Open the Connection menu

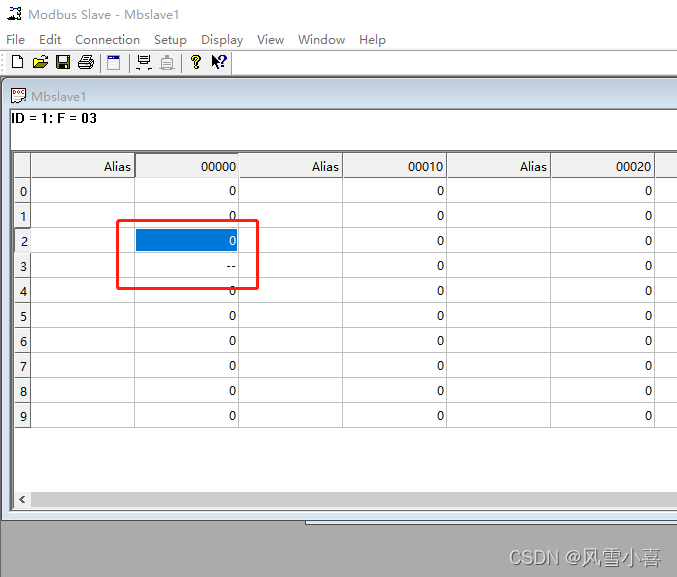(x=107, y=40)
